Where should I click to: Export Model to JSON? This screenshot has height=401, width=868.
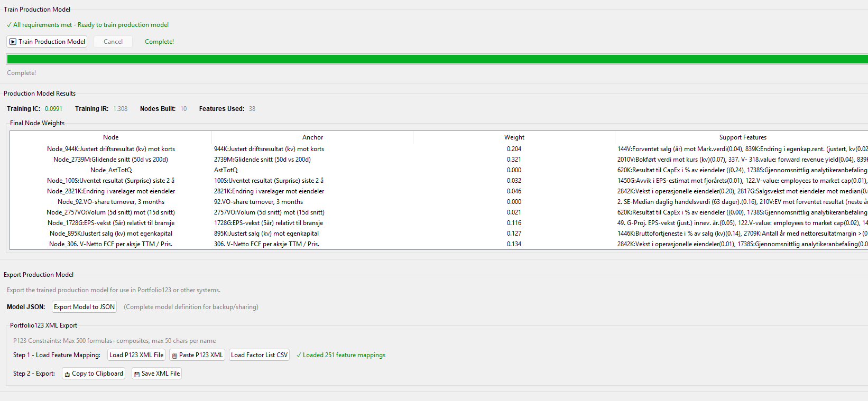pos(84,307)
